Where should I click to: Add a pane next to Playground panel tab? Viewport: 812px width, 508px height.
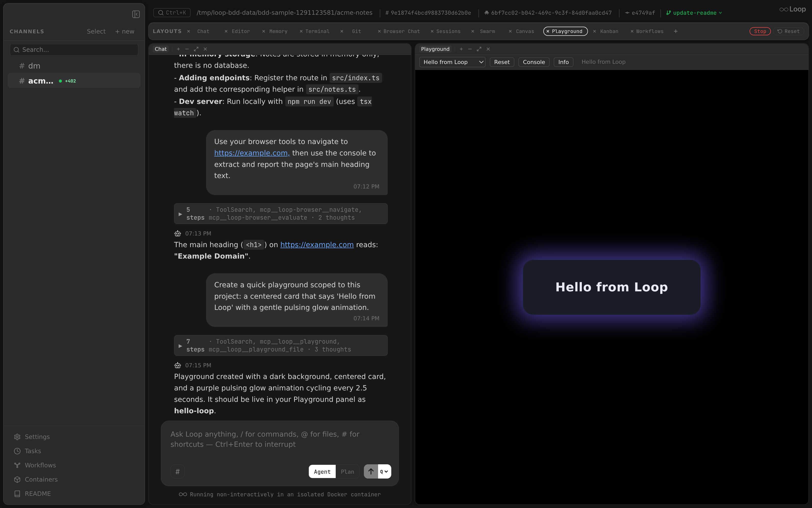click(x=461, y=49)
